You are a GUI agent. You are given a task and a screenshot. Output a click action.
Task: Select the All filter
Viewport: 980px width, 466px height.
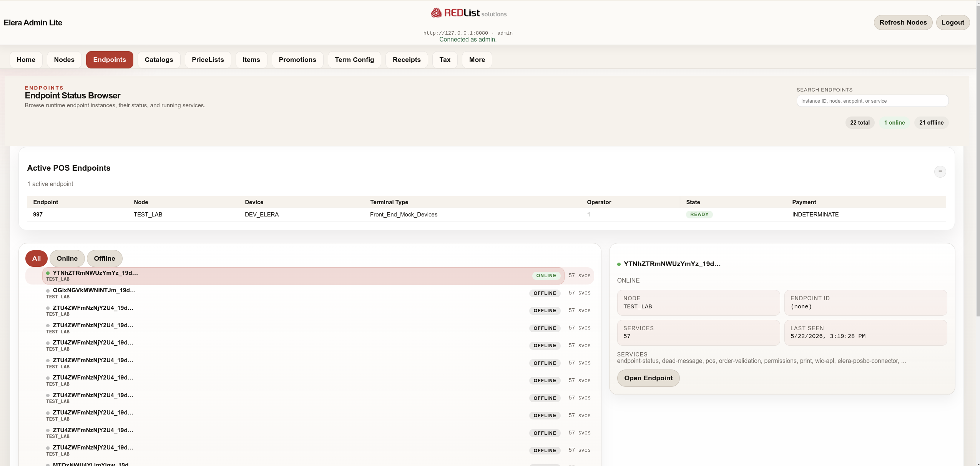point(37,258)
